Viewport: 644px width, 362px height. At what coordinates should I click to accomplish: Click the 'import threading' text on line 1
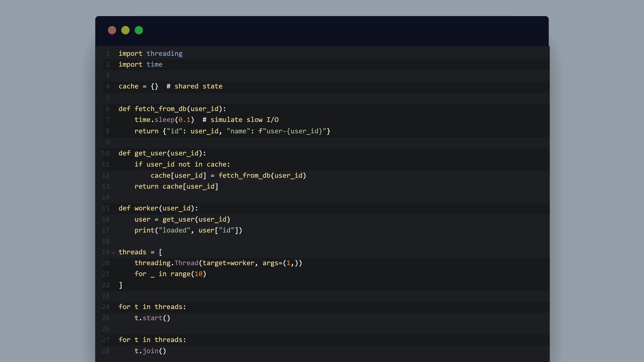tap(151, 54)
